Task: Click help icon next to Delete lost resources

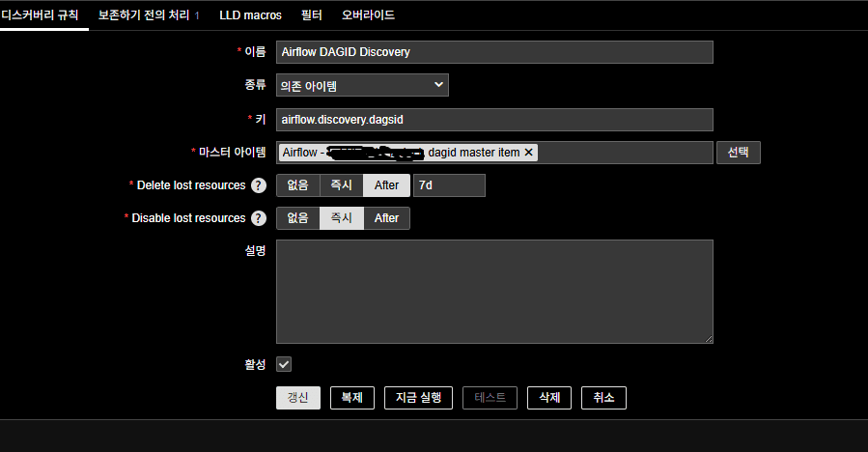Action: [258, 185]
